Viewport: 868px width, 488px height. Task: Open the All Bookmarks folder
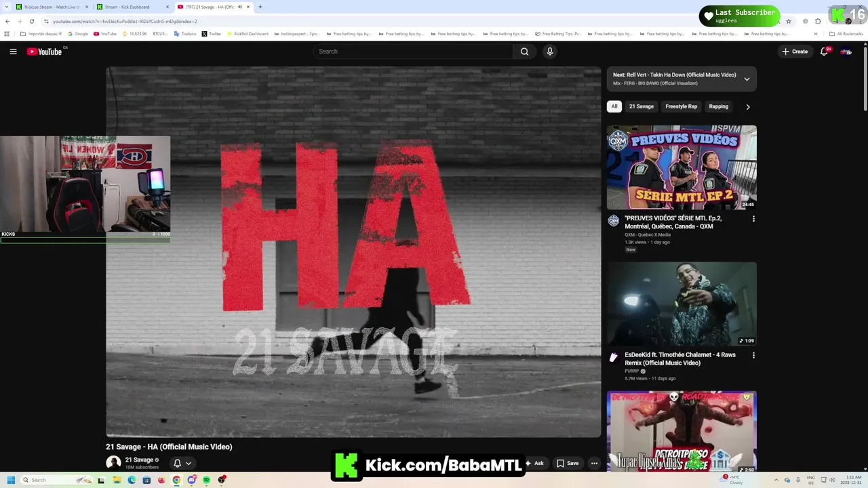(846, 34)
